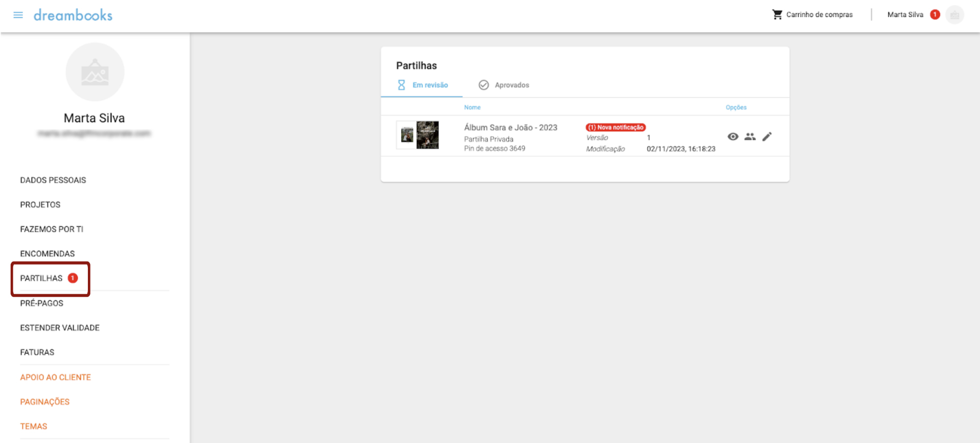Navigate to Encomendas
Viewport: 980px width, 443px height.
click(48, 253)
